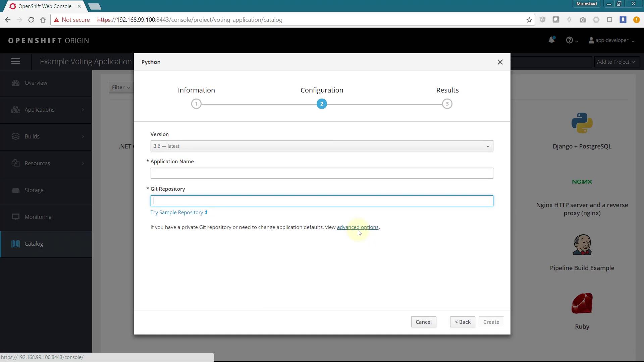Image resolution: width=644 pixels, height=362 pixels.
Task: Close the OpenShift Web Console tab
Action: coord(79,6)
